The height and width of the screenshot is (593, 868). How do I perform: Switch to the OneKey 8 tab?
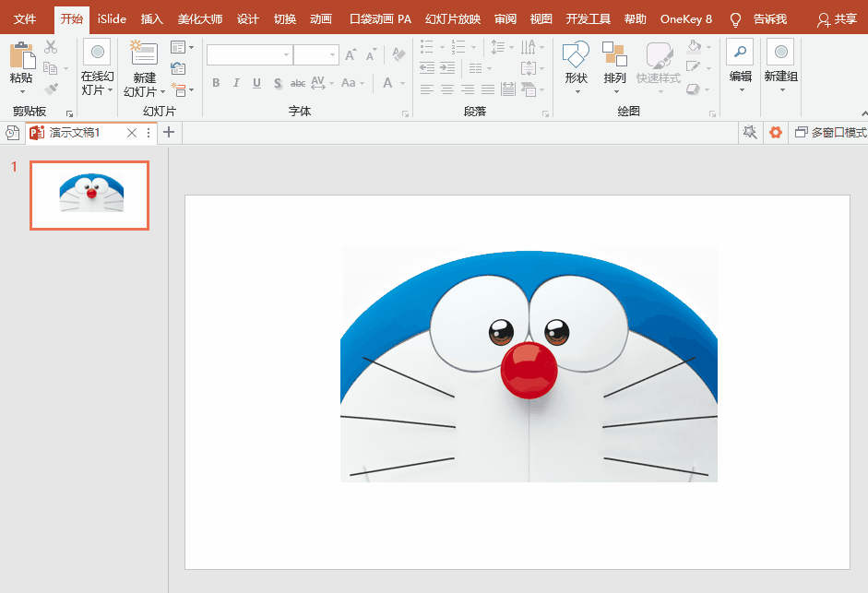(686, 19)
